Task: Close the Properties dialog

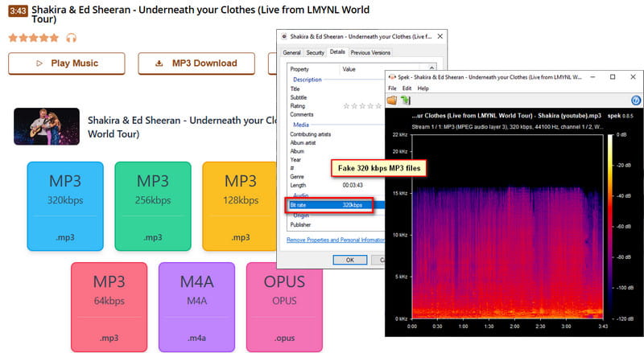Action: (440, 36)
